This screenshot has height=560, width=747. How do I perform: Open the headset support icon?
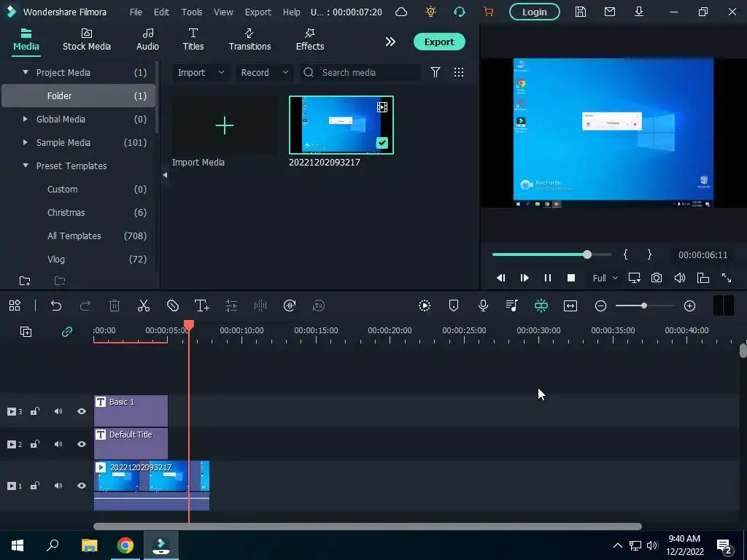pyautogui.click(x=460, y=12)
